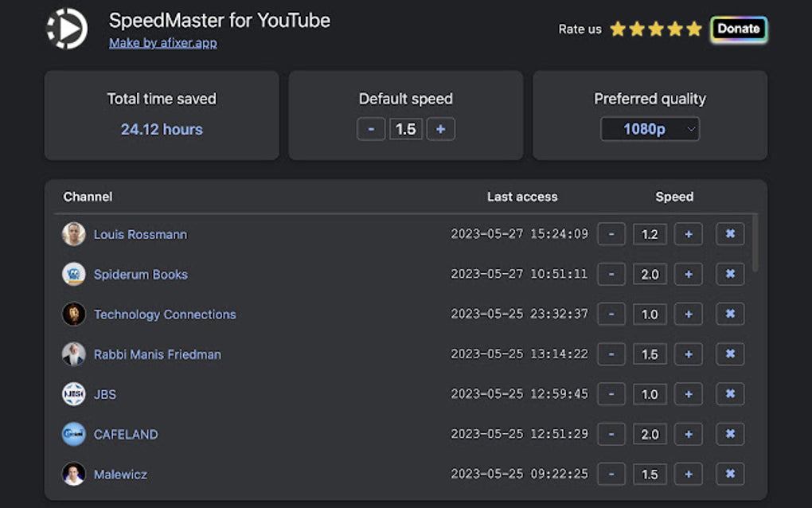Remove the Malewicz channel entry
This screenshot has height=508, width=812.
pos(730,474)
